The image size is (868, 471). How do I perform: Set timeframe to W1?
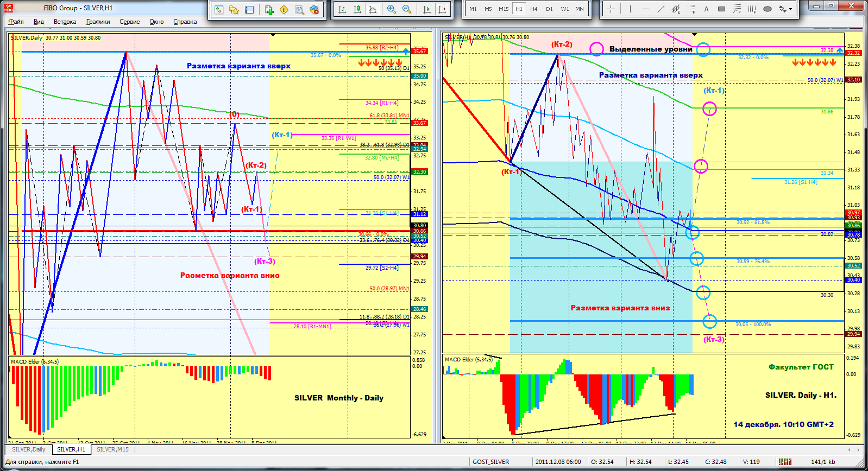pos(565,9)
